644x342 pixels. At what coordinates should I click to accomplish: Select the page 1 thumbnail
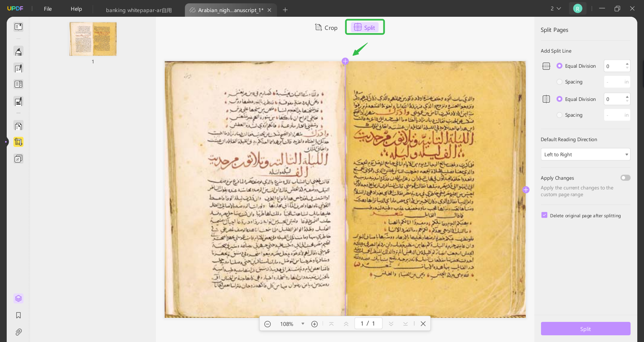tap(93, 39)
